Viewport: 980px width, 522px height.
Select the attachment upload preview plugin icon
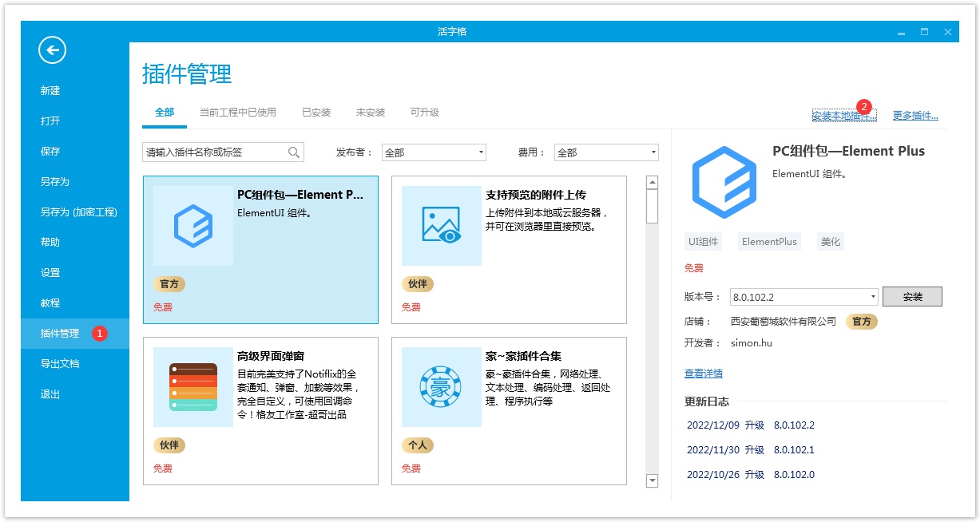[442, 226]
